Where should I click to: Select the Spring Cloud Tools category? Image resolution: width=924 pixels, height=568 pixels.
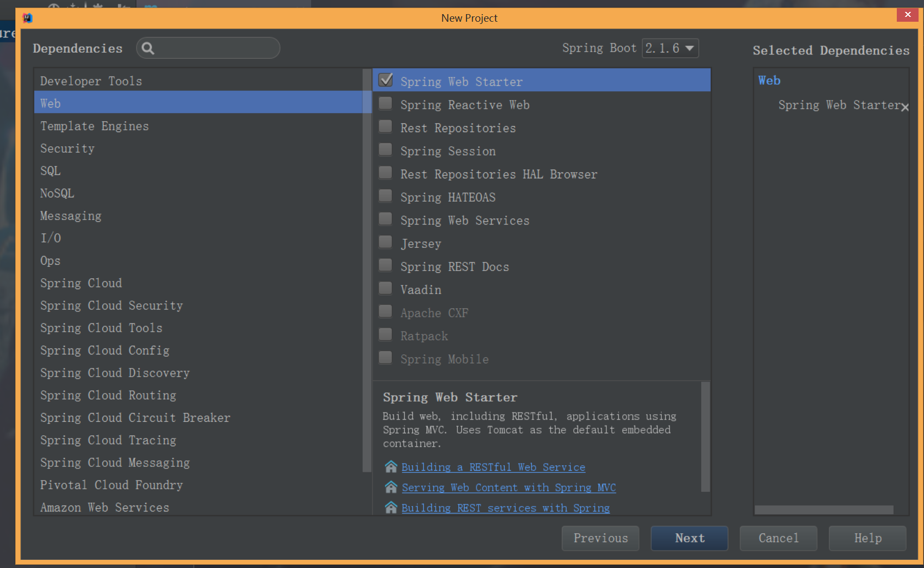pyautogui.click(x=198, y=328)
